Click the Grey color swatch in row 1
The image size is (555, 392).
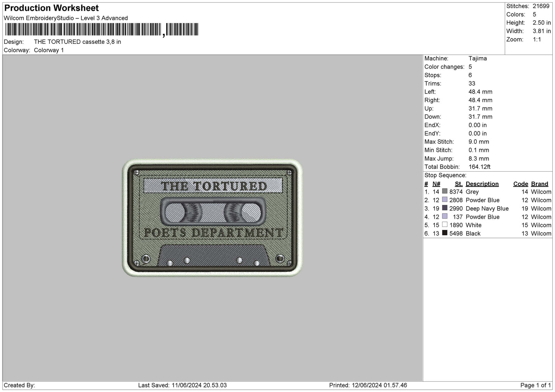pyautogui.click(x=445, y=191)
